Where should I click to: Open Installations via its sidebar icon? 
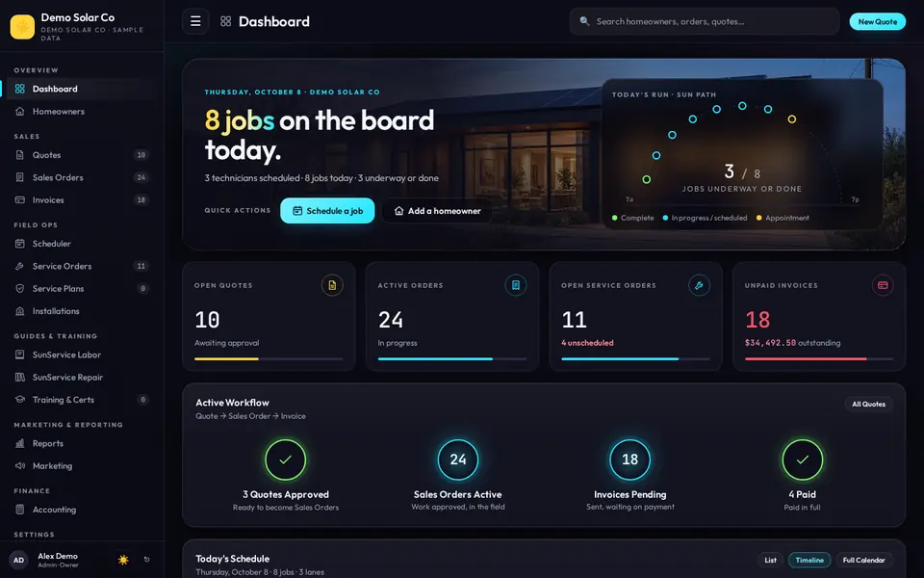(x=20, y=311)
